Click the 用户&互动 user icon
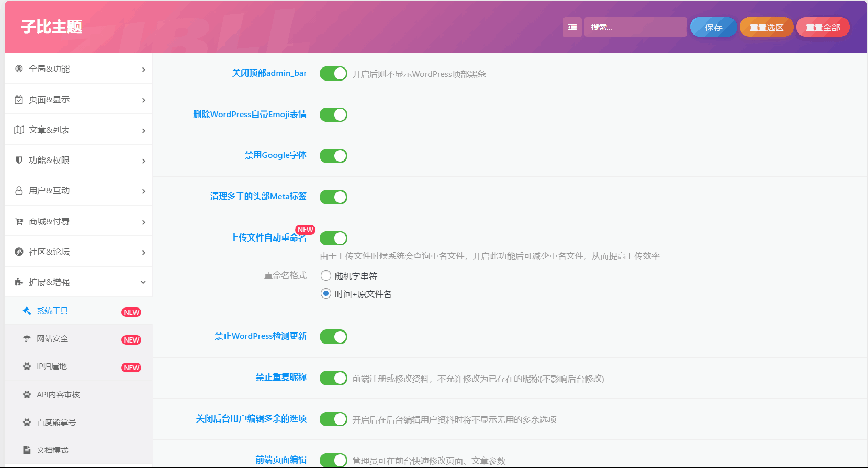Screen dimensions: 868x468 [x=19, y=190]
